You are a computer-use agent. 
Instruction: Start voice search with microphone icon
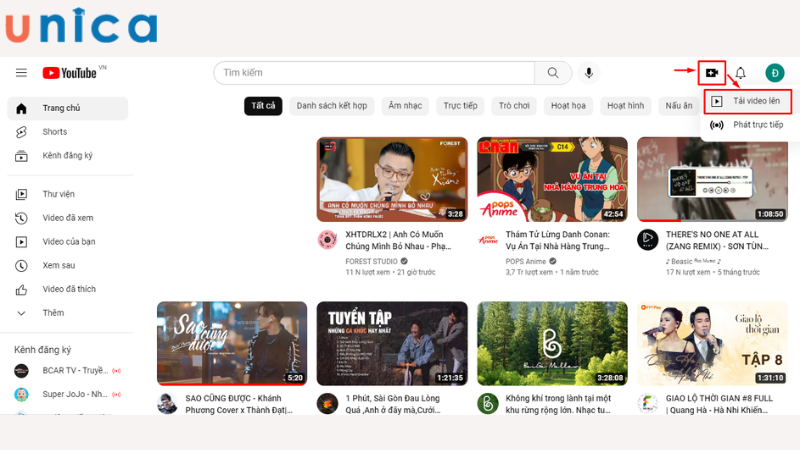point(589,73)
